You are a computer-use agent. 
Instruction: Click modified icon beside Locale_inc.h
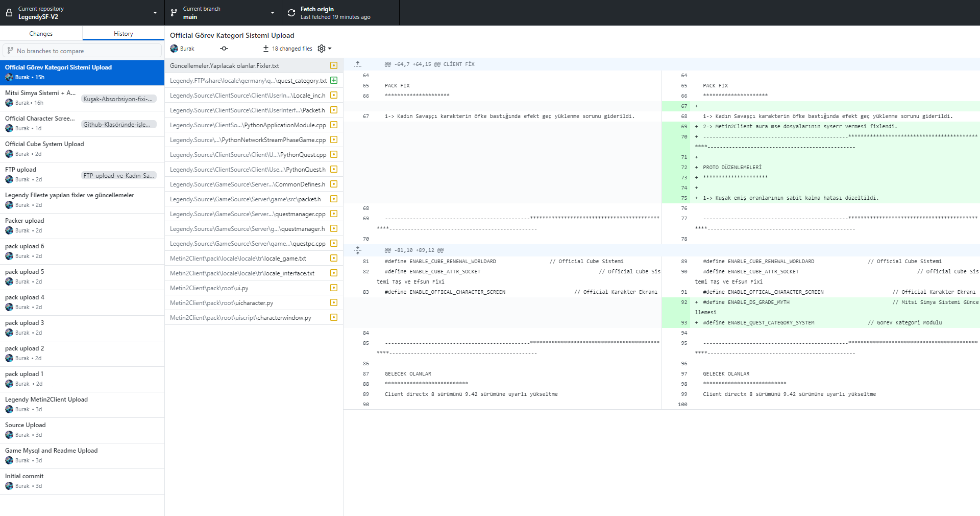tap(334, 95)
